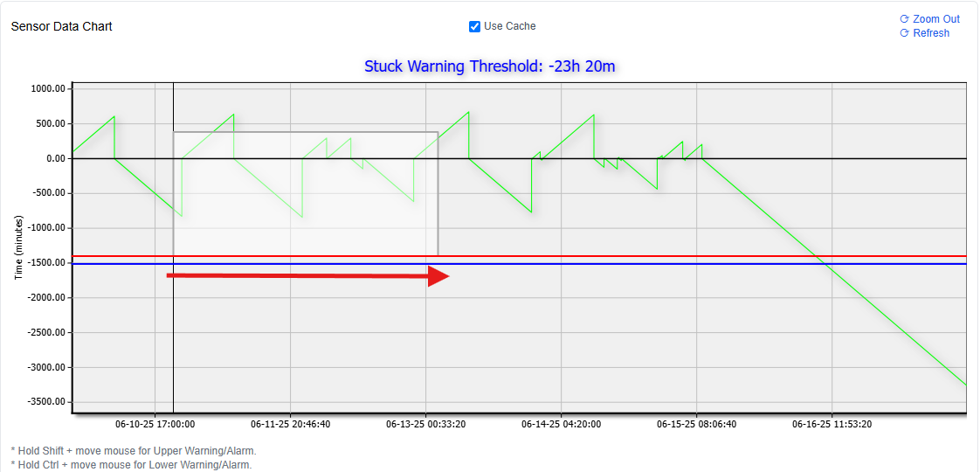
Task: Click the "Time (minutes)" y-axis label
Action: coord(18,247)
